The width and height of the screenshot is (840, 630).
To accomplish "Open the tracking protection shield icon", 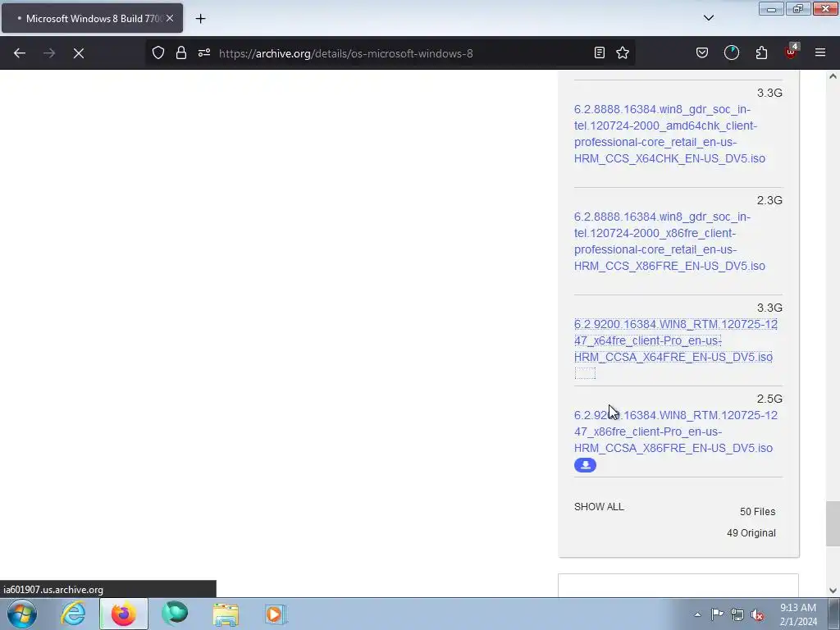I will (x=158, y=52).
